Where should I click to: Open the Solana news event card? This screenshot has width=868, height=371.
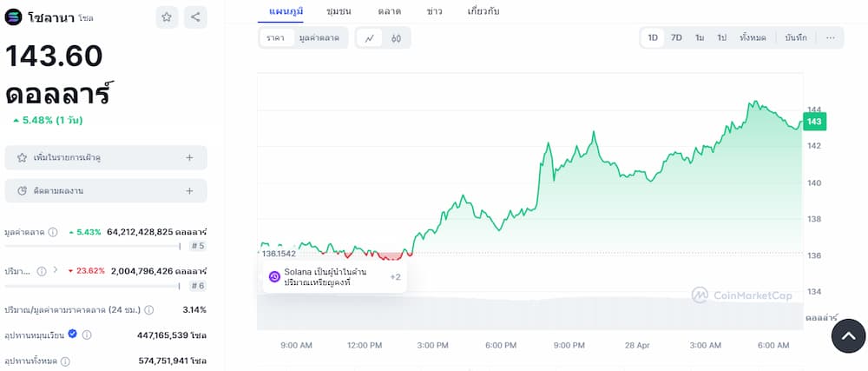[x=335, y=277]
